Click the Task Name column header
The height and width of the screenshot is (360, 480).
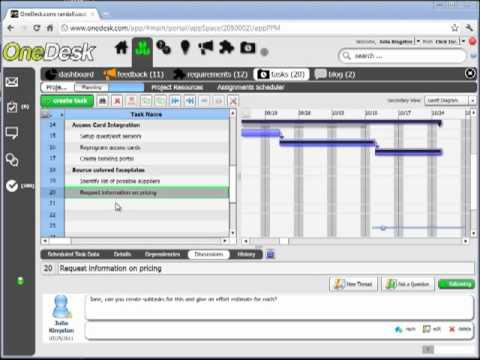click(147, 114)
